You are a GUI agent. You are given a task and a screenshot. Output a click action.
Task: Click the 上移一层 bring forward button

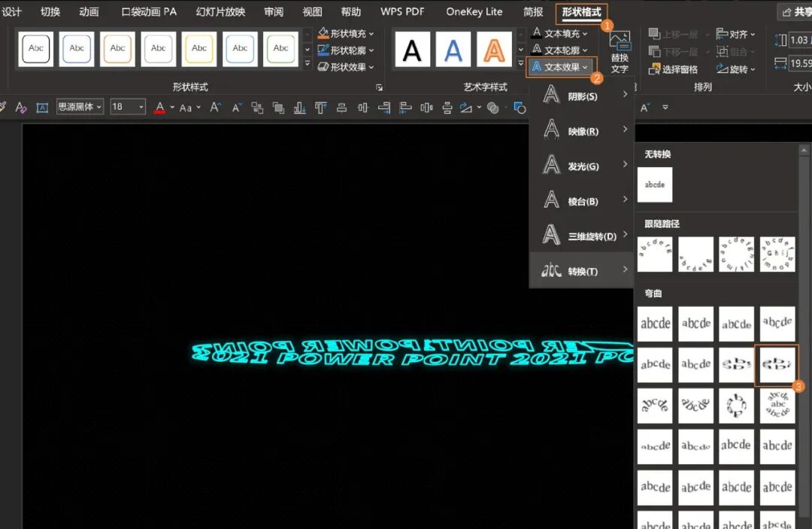(x=673, y=34)
